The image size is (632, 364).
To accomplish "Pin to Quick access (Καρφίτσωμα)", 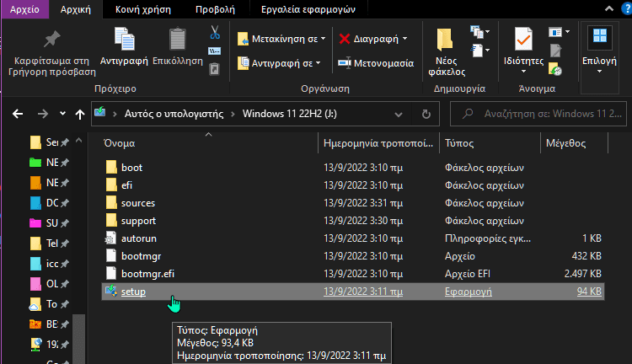I will pyautogui.click(x=52, y=51).
